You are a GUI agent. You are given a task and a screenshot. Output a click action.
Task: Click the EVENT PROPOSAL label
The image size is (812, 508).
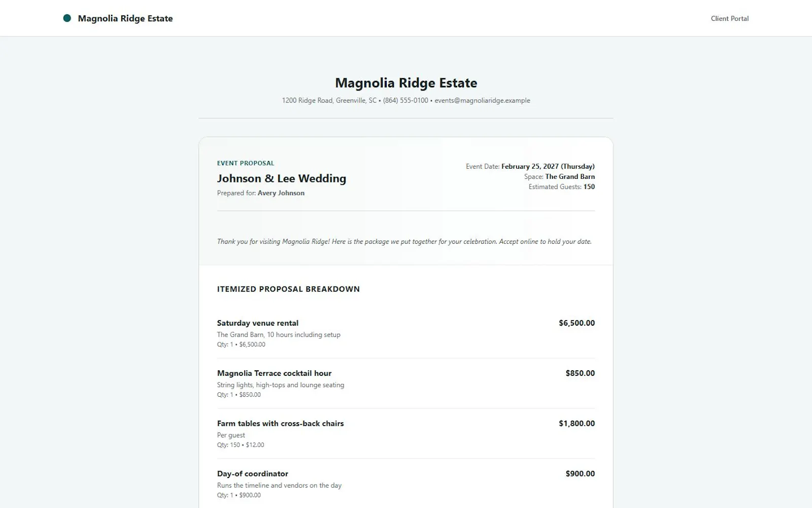(x=246, y=163)
